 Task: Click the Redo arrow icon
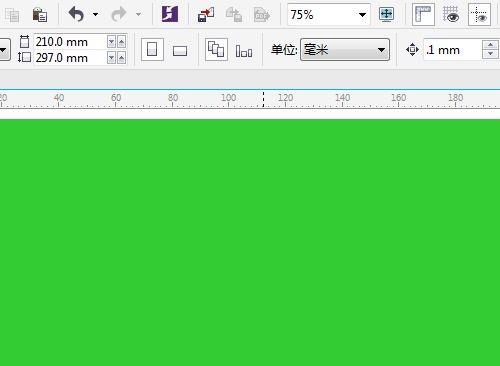119,14
